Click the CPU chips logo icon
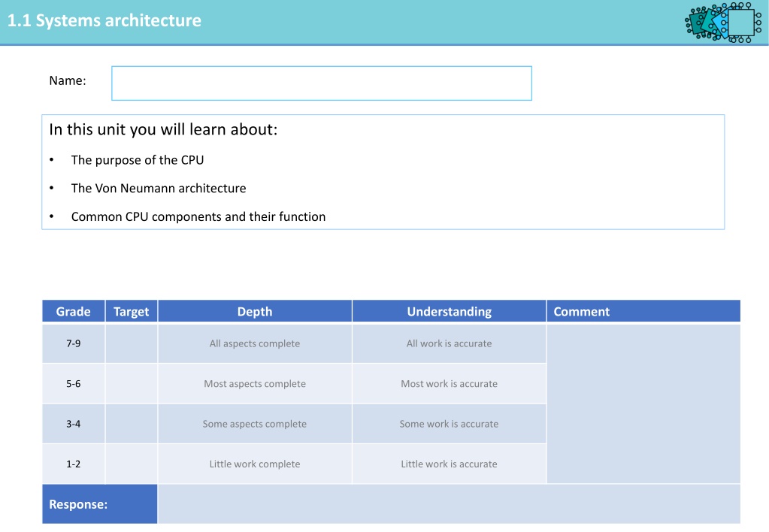Image resolution: width=769 pixels, height=532 pixels. 723,22
